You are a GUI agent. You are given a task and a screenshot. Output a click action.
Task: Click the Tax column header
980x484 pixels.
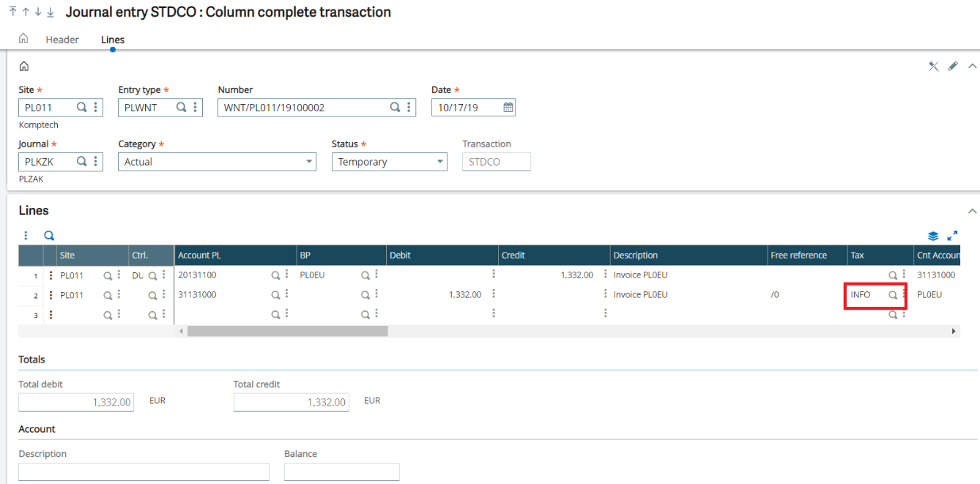879,256
